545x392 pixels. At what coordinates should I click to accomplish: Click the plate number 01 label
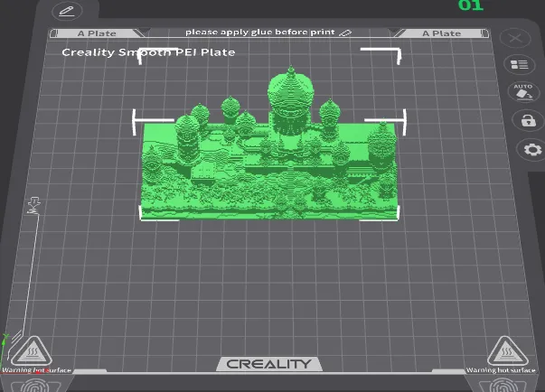(471, 5)
